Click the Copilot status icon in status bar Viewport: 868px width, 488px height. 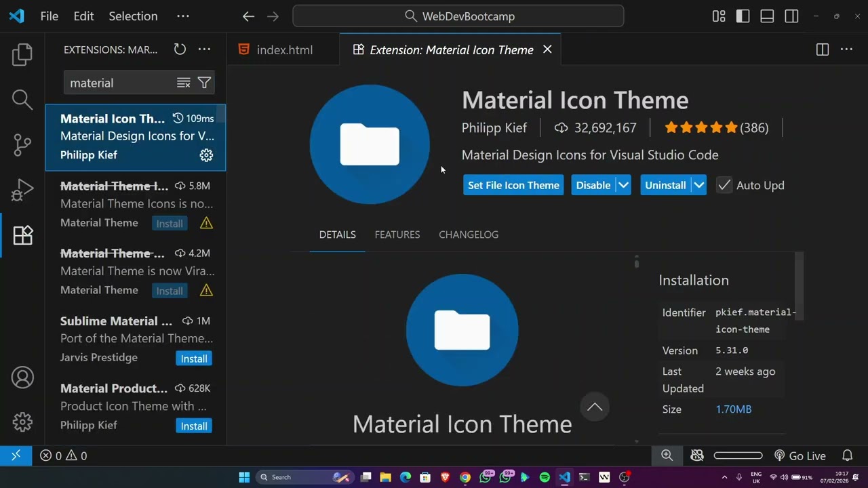click(x=697, y=455)
